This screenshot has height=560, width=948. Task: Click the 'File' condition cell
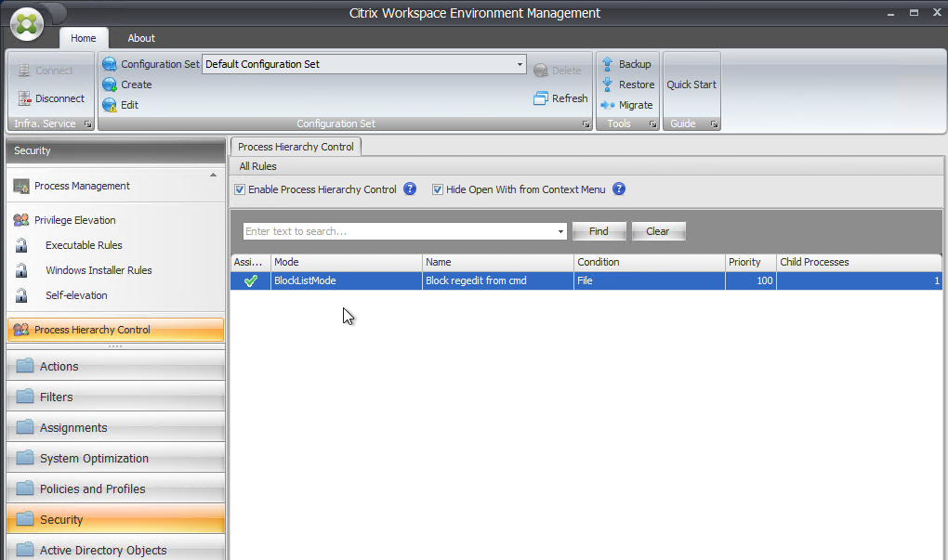click(x=650, y=280)
